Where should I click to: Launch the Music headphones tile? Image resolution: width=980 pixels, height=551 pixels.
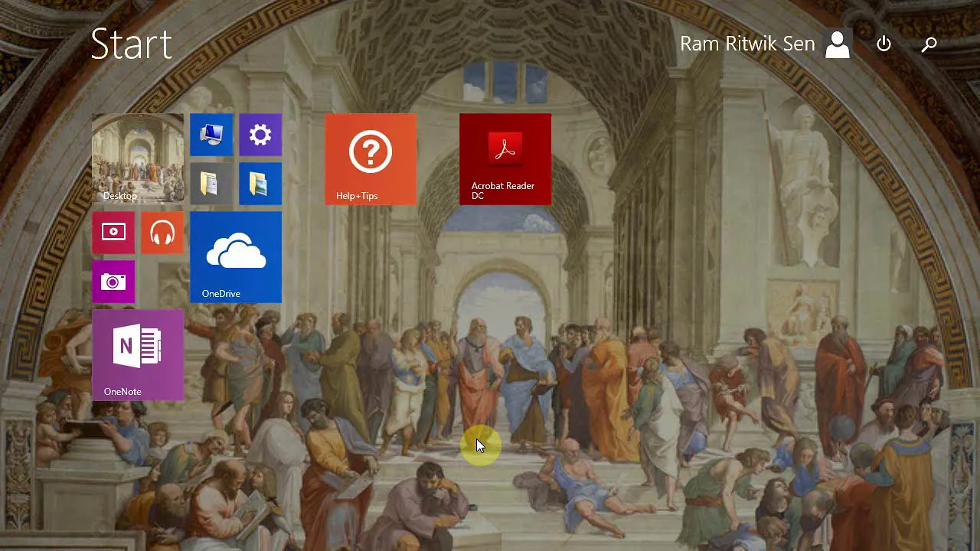[162, 233]
